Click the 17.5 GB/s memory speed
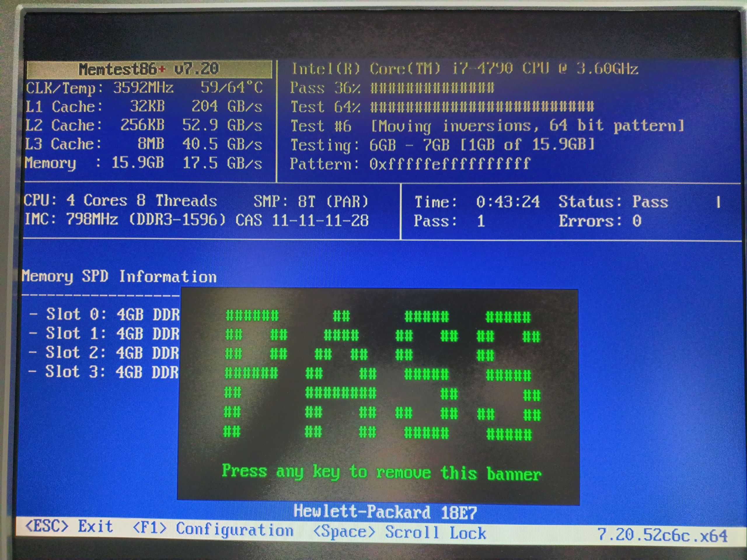 222,163
